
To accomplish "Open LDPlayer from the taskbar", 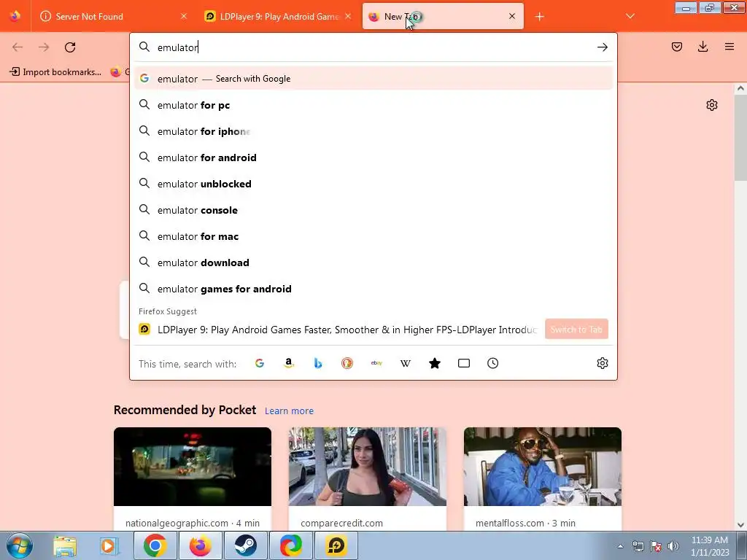I will coord(336,545).
